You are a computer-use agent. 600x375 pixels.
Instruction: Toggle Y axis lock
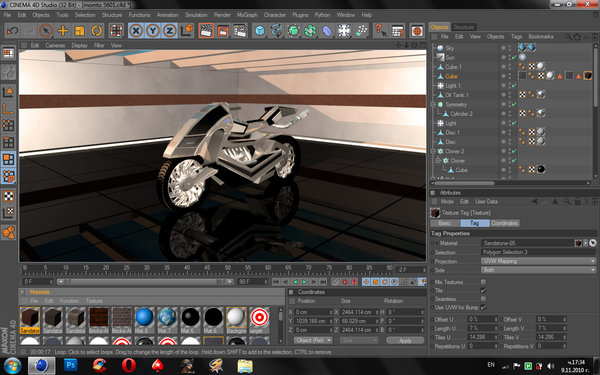point(153,31)
